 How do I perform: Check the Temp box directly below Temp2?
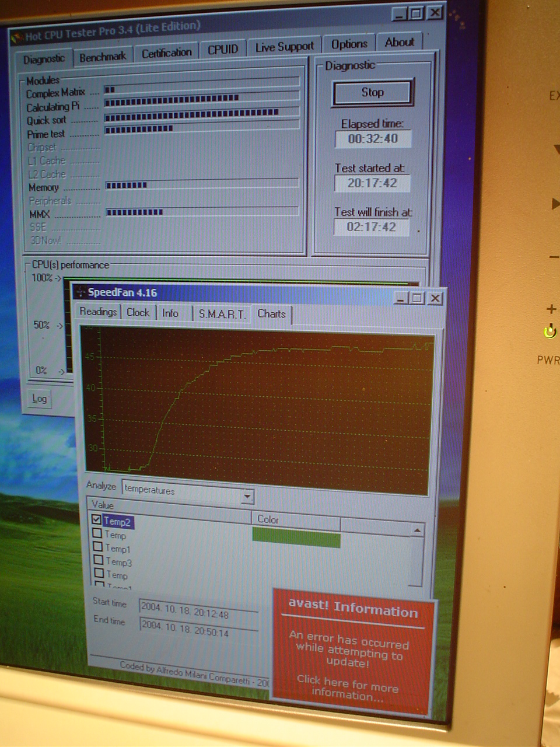point(97,533)
